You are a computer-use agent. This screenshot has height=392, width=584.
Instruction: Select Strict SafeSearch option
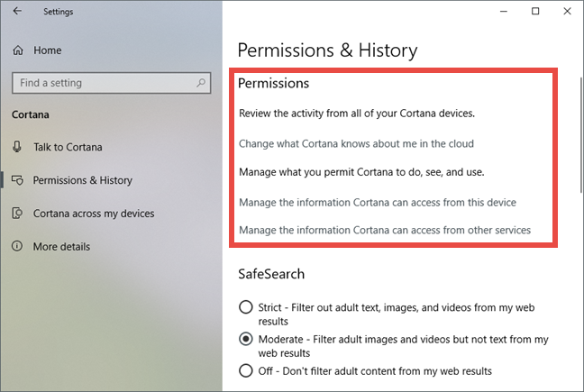(x=246, y=307)
